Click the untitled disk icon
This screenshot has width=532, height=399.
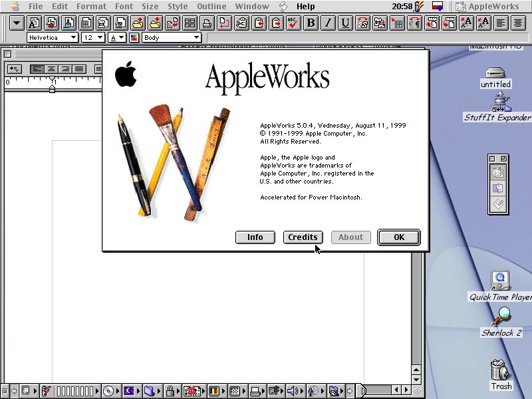click(x=495, y=72)
